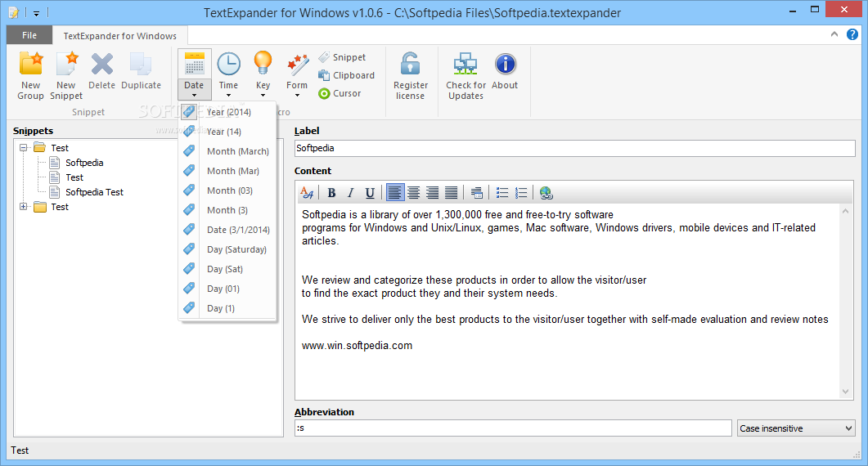
Task: Select the Softpedia Test snippet
Action: [87, 192]
